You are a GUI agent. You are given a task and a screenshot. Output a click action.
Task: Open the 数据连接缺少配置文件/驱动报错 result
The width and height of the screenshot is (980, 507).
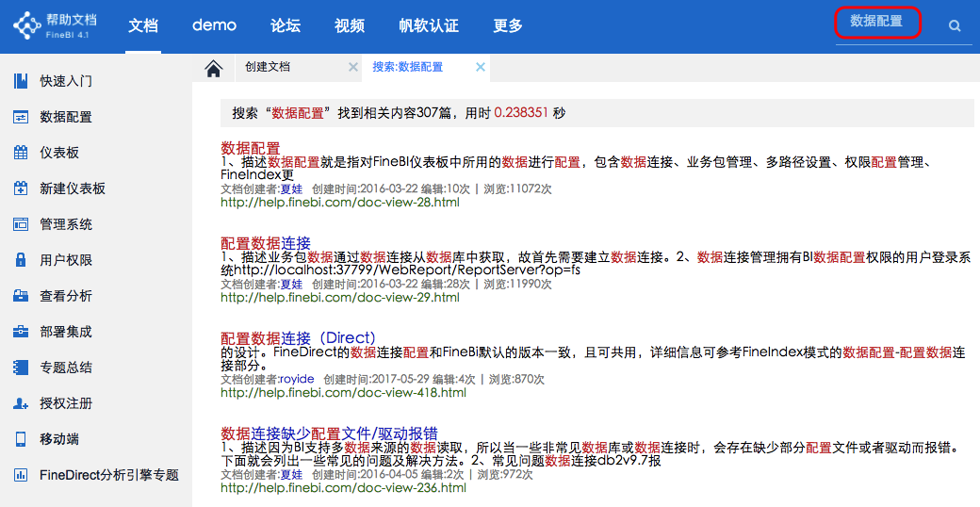click(x=330, y=433)
